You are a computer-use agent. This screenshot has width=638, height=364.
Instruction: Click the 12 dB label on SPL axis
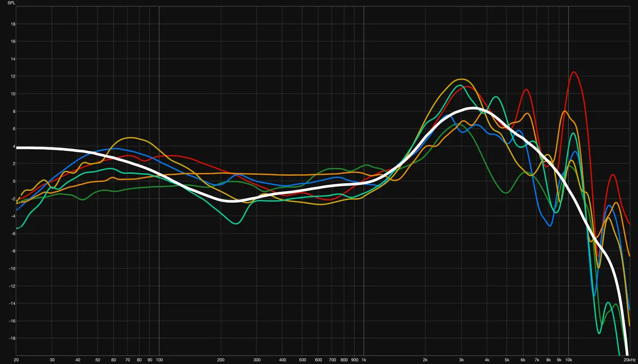[x=13, y=77]
